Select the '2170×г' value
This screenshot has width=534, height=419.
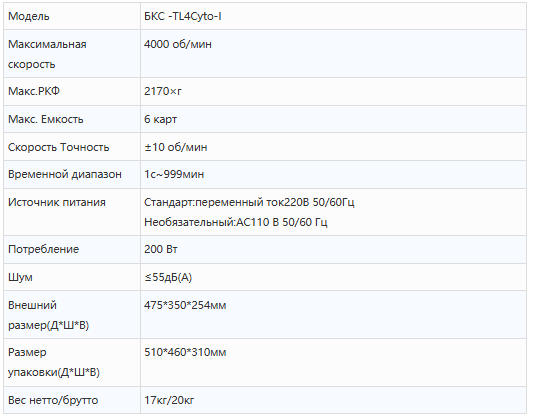coord(163,91)
